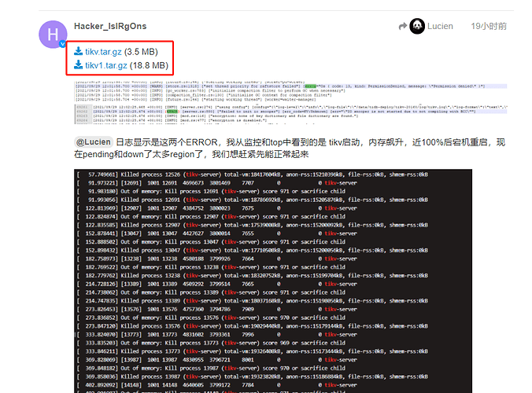Click the (3.5 MB) file size text
Screen dimensions: 532x393
pyautogui.click(x=141, y=52)
